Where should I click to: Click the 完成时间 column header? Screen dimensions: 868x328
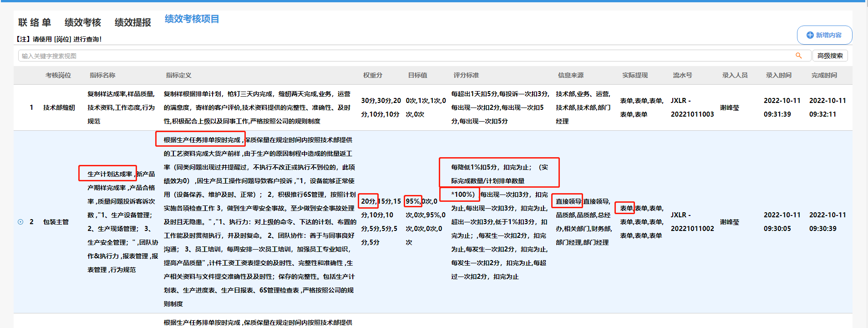(824, 75)
